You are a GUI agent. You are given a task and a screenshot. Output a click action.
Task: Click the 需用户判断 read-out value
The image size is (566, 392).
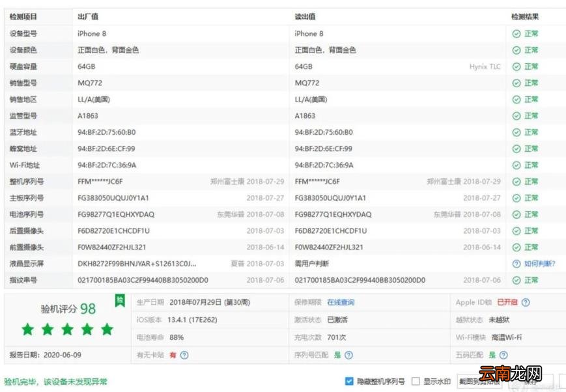(x=312, y=264)
